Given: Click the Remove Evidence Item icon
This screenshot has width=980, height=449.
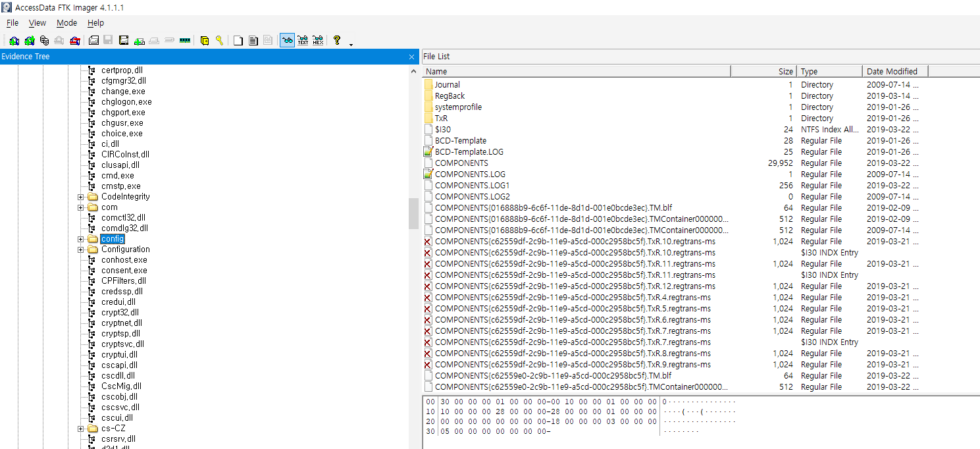Looking at the screenshot, I should (59, 40).
